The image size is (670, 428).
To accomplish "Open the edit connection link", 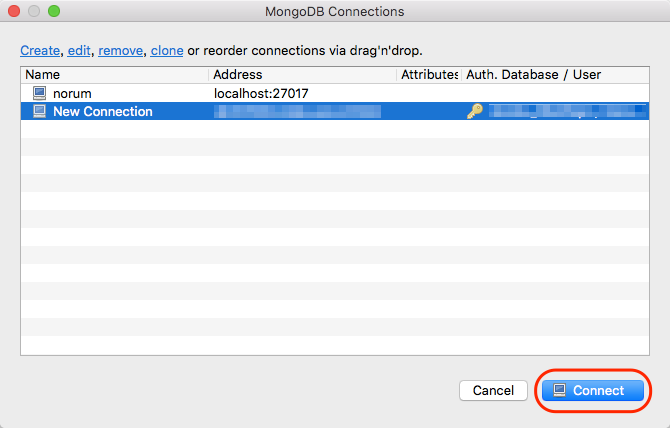I will coord(79,50).
